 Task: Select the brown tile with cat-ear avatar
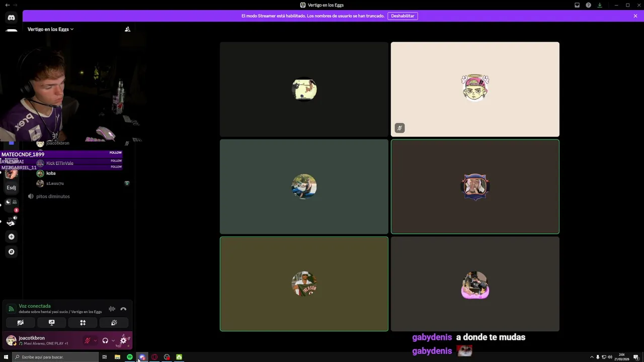475,187
